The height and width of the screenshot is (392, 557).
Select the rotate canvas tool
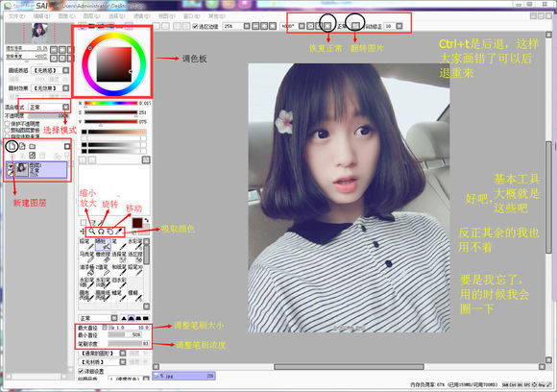coord(101,232)
